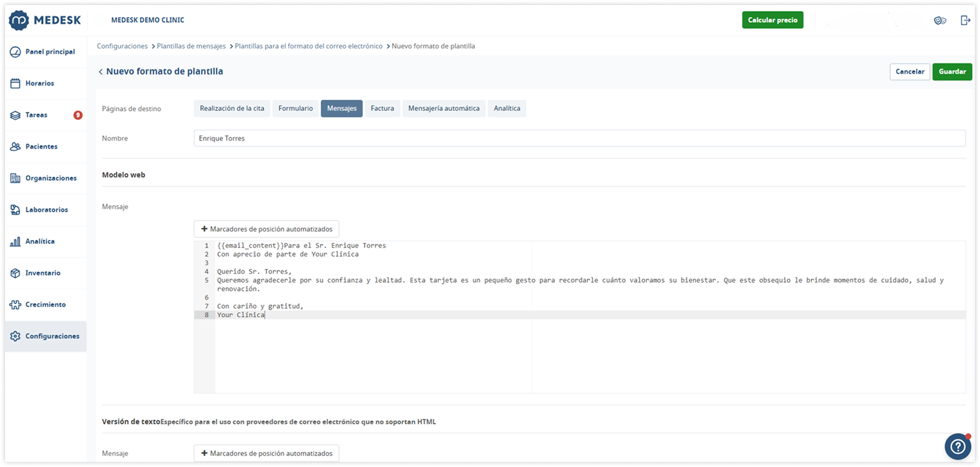Open Inventario box icon
Image resolution: width=980 pixels, height=467 pixels.
[15, 273]
